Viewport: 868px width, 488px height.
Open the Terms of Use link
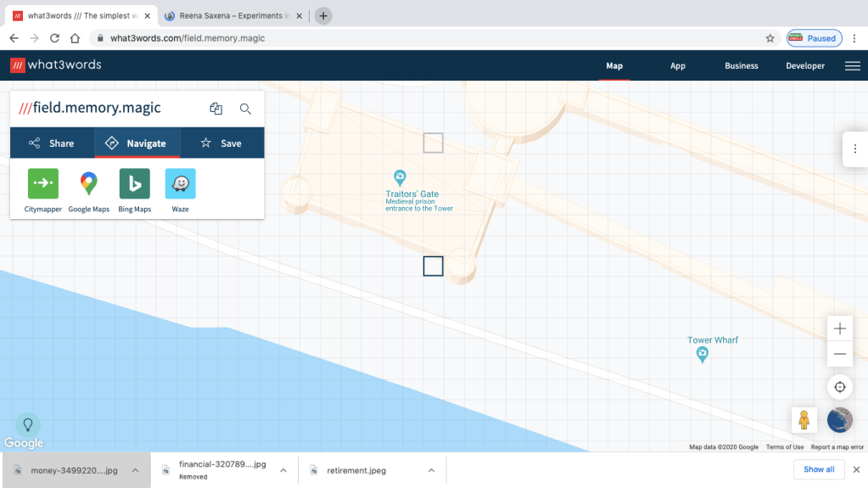point(784,447)
